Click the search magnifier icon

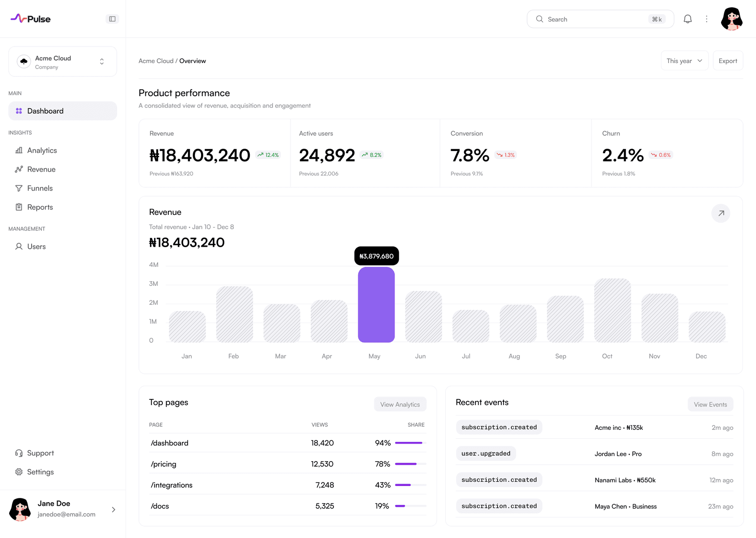539,19
